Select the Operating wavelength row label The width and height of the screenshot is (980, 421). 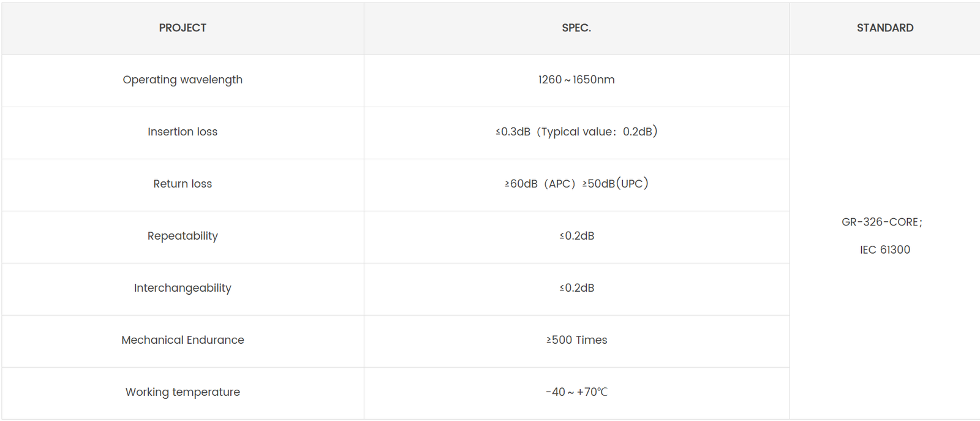click(x=183, y=80)
